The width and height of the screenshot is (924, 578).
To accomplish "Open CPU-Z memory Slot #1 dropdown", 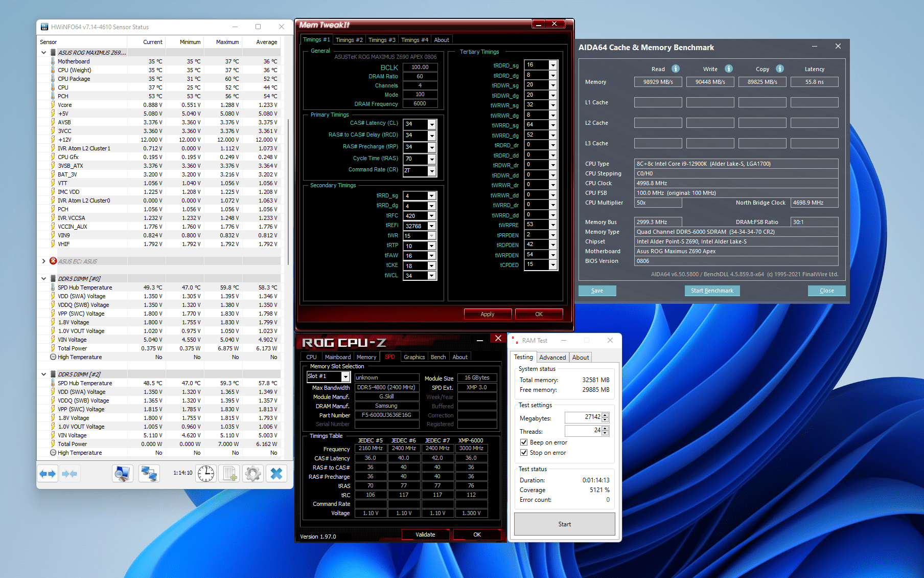I will (345, 376).
